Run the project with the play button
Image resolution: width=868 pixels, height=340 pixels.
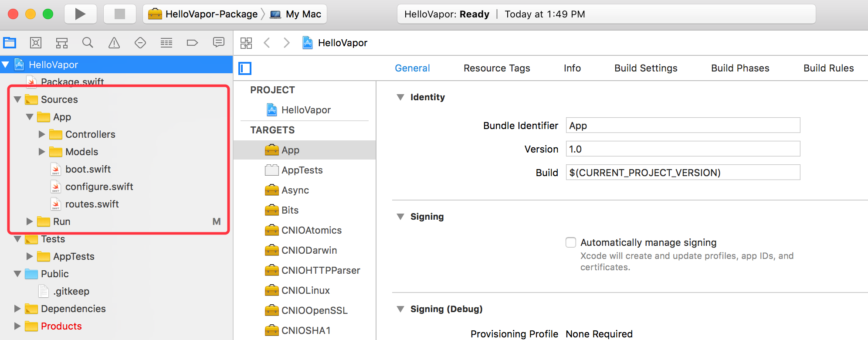click(80, 14)
